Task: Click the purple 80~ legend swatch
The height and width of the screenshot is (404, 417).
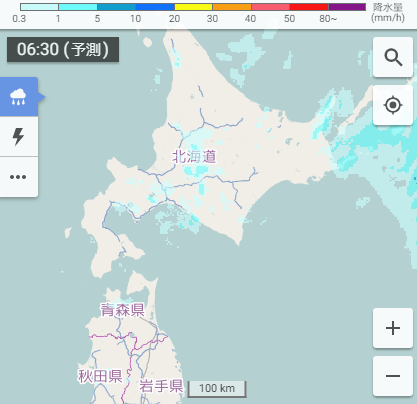Action: click(x=347, y=7)
